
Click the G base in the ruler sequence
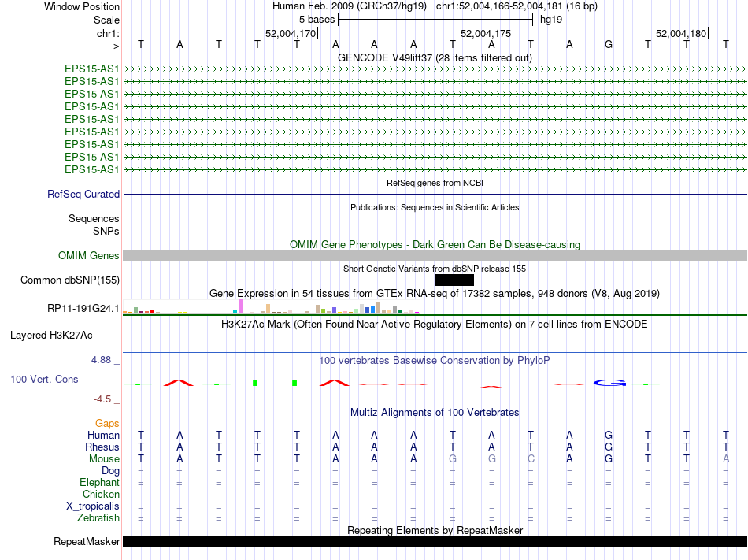tap(608, 44)
